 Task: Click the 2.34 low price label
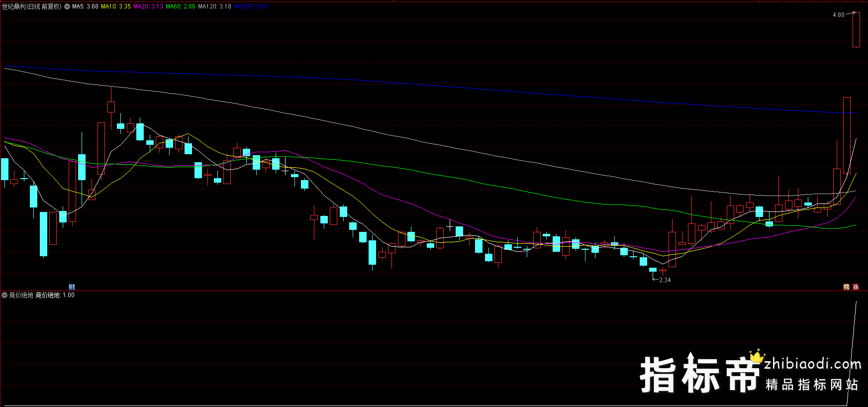pyautogui.click(x=665, y=280)
